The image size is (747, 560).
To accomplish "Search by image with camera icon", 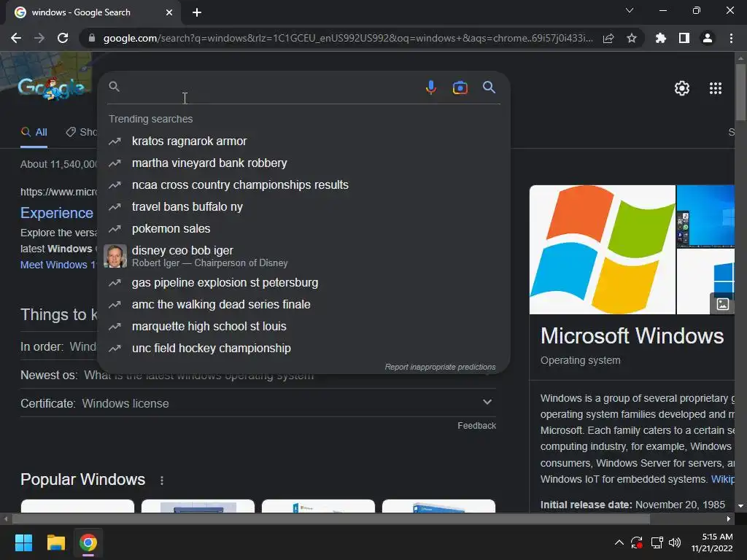I will (x=460, y=87).
